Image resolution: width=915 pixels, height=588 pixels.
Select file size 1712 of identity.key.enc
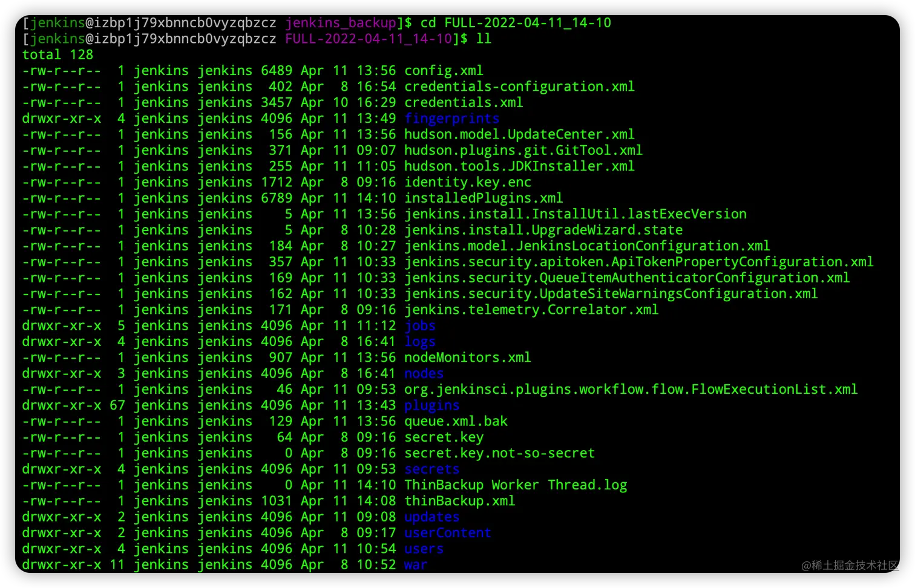point(277,182)
